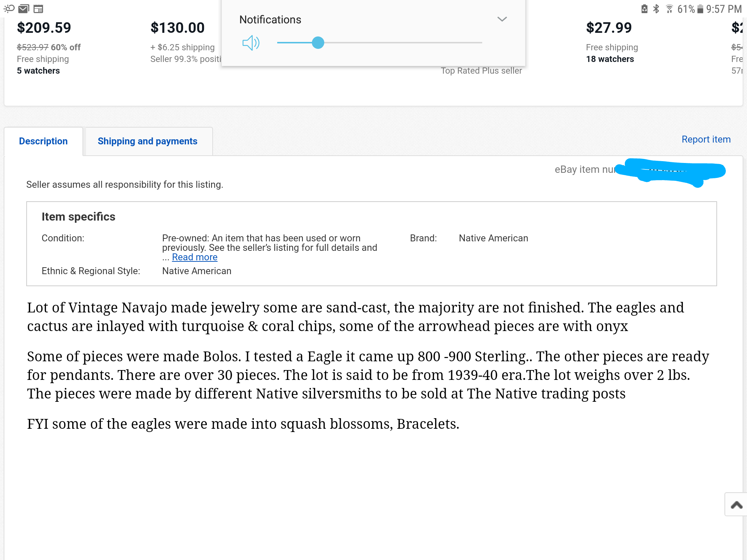Open the $209.59 listing
This screenshot has height=560, width=747.
(x=44, y=28)
